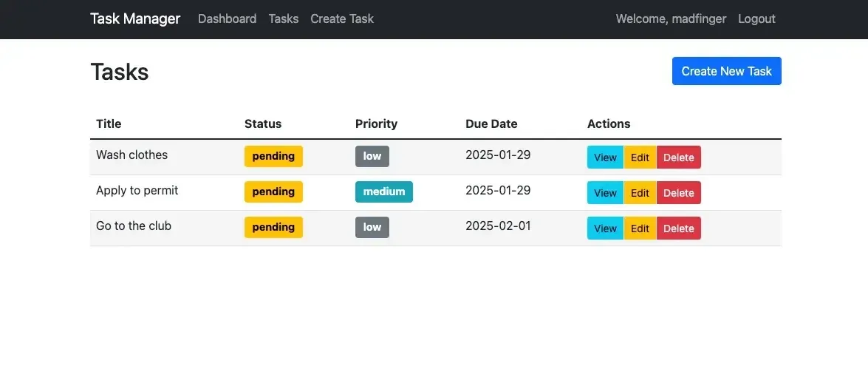
Task: View the Go to the club task
Action: (605, 228)
